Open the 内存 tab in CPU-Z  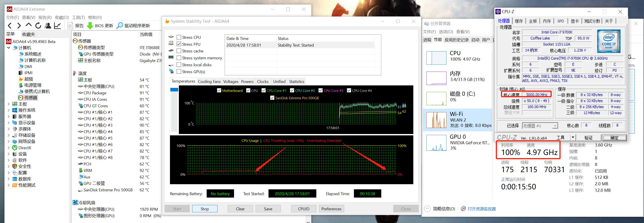tap(547, 21)
